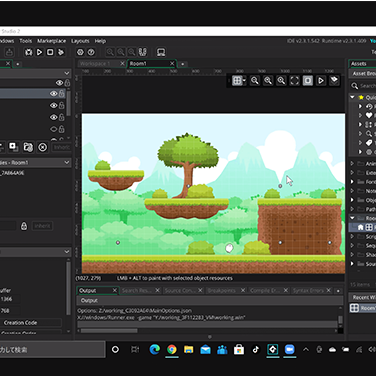Click the padlock icon beside lower Inherit button
376x376 pixels.
(x=24, y=226)
